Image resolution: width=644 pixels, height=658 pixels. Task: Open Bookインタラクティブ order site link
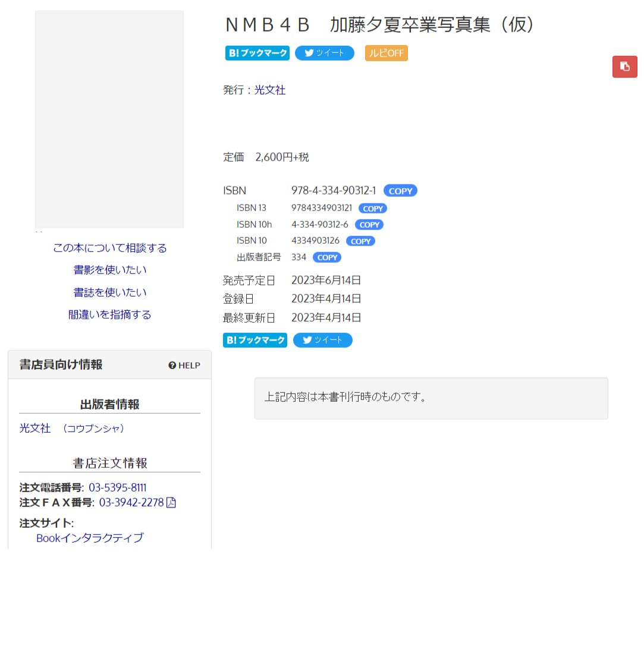90,538
